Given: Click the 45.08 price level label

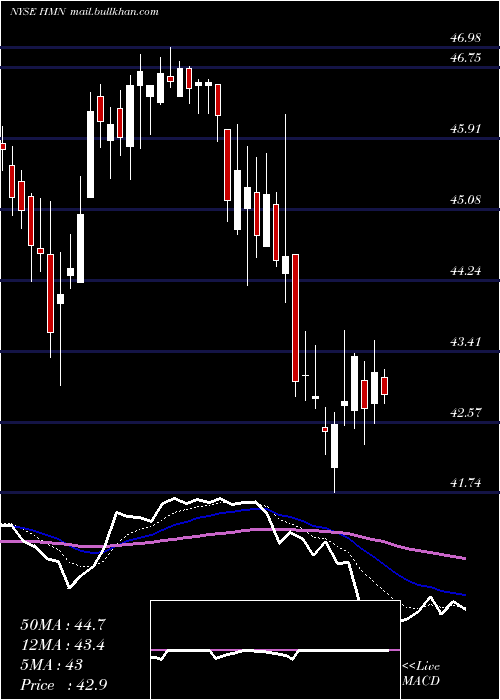Looking at the screenshot, I should (466, 199).
